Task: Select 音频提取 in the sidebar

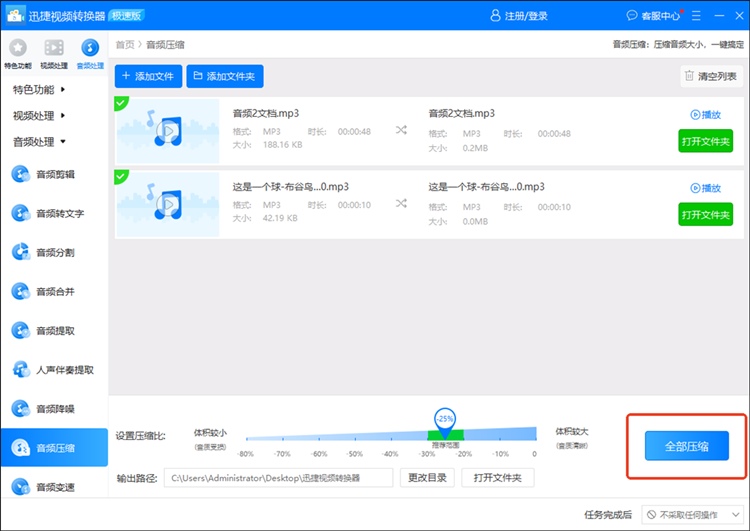Action: point(55,331)
